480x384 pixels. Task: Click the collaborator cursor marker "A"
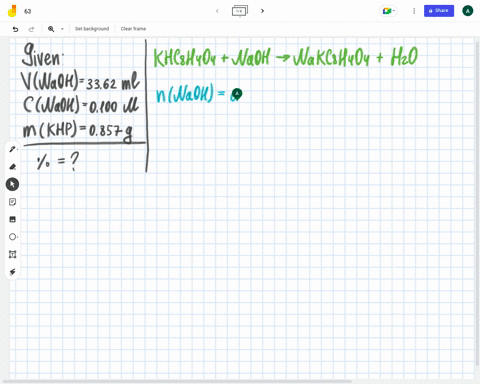237,94
